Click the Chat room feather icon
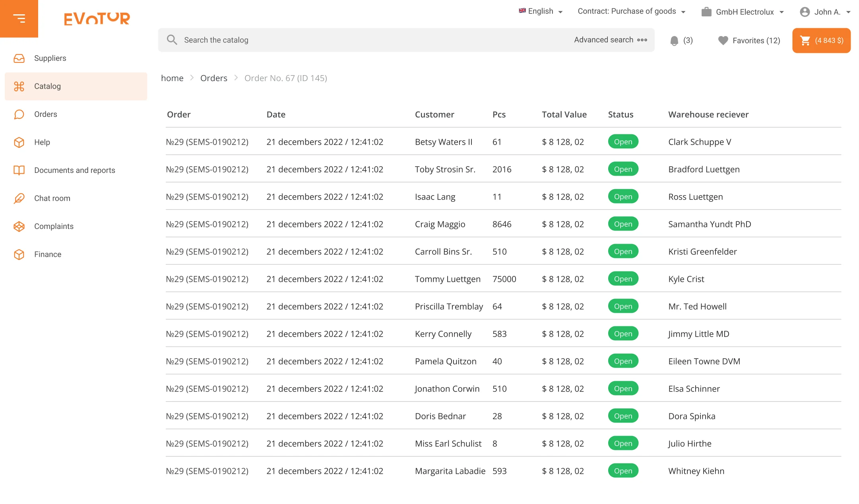859x504 pixels. [x=19, y=198]
